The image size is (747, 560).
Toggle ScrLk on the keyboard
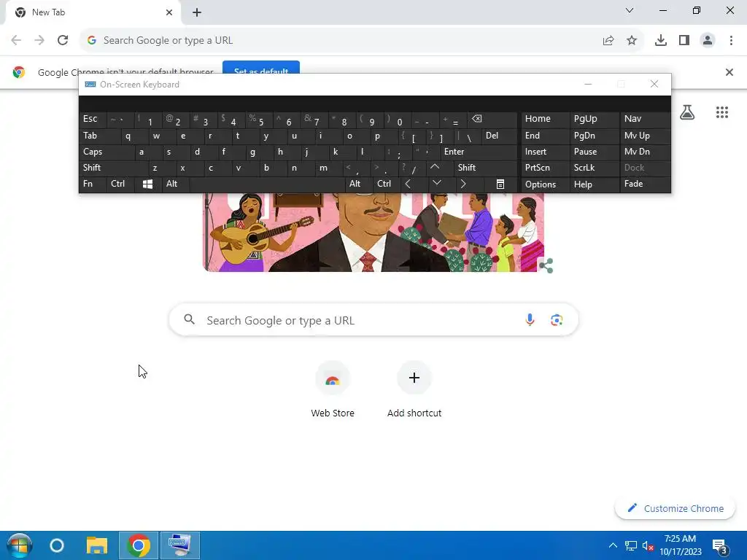point(594,168)
